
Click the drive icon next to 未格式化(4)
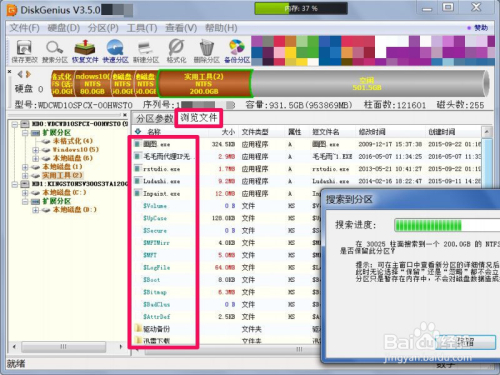(46, 141)
